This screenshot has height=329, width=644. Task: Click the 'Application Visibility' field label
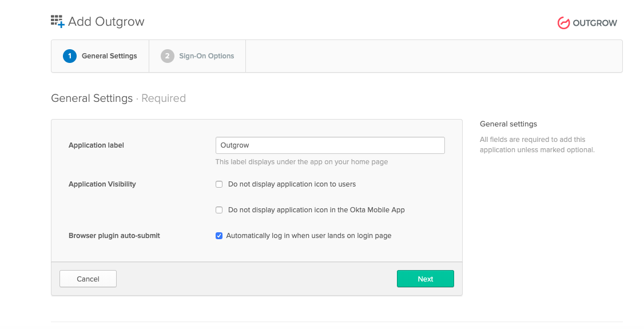[102, 184]
